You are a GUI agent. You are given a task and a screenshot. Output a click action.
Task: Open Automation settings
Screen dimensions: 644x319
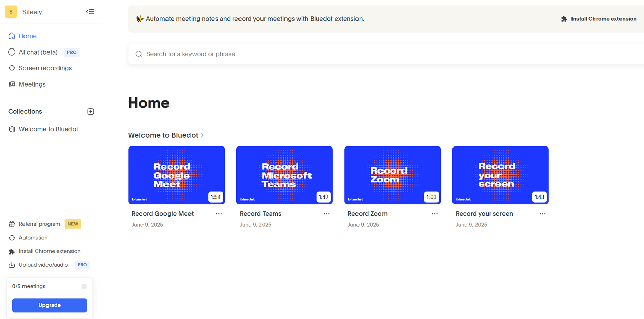tap(33, 238)
